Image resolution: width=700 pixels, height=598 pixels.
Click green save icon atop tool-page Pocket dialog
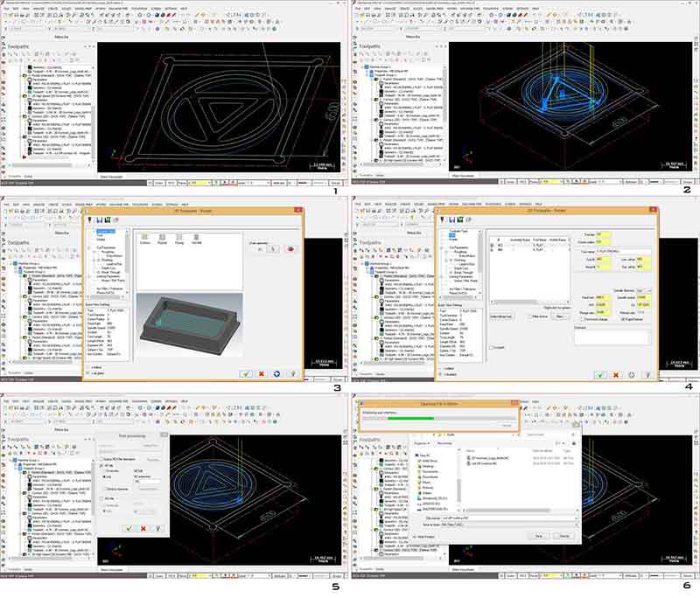tap(459, 219)
